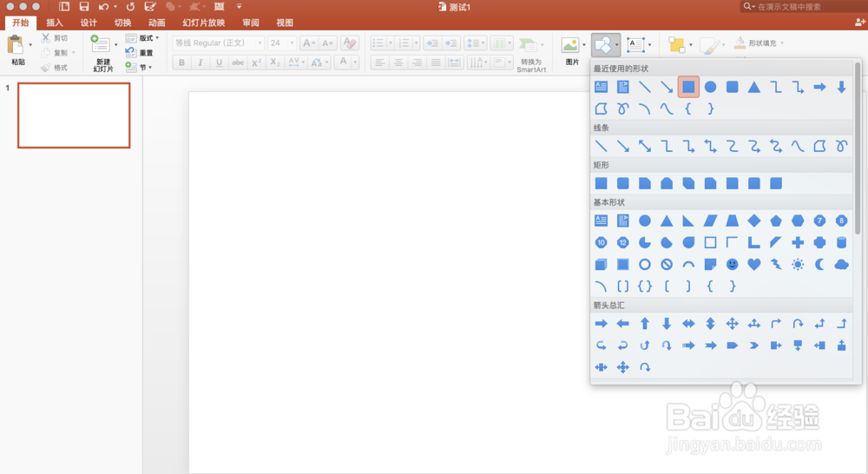Choose the left arrow in block arrows

[622, 324]
